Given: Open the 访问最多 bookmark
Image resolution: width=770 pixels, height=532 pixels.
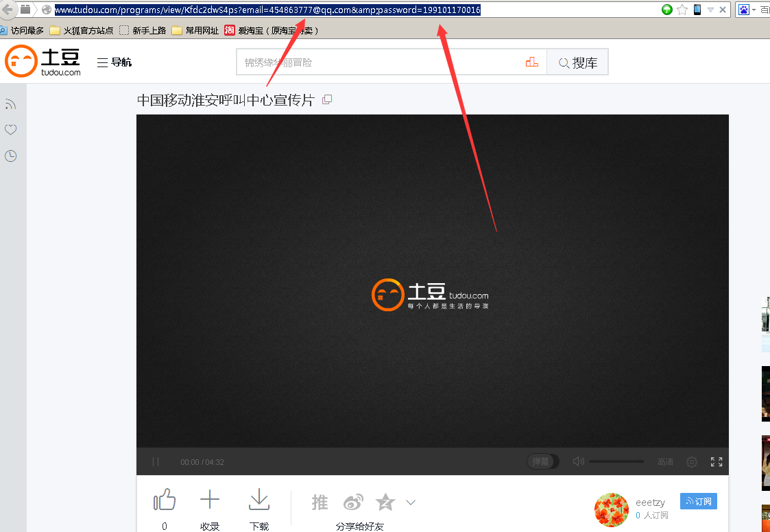Looking at the screenshot, I should coord(22,30).
